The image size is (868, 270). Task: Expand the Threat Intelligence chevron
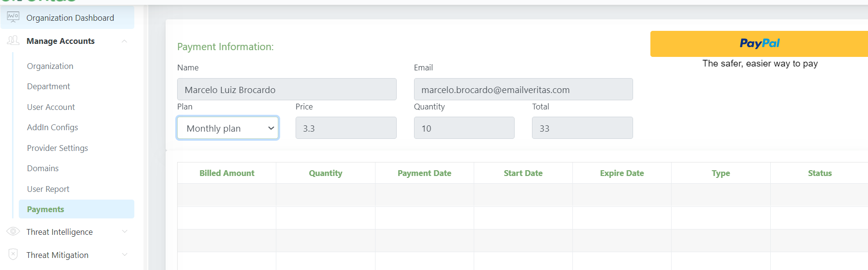[x=125, y=232]
